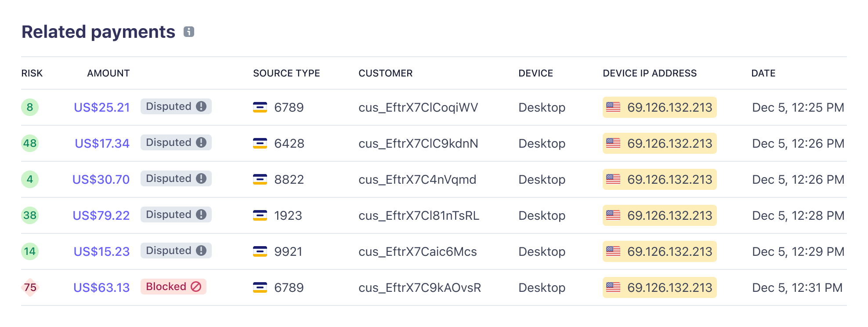Screen dimensions: 868x327
Task: Open the US$25.21 payment link
Action: (x=101, y=107)
